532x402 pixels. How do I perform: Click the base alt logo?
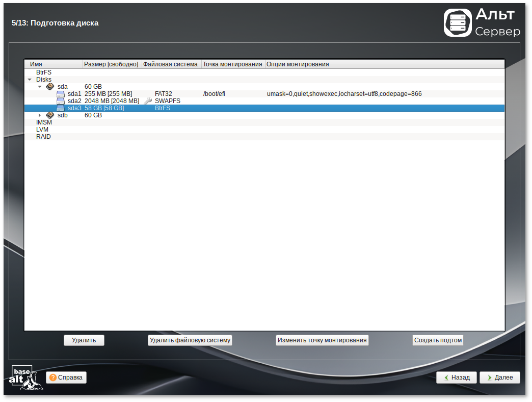point(26,378)
